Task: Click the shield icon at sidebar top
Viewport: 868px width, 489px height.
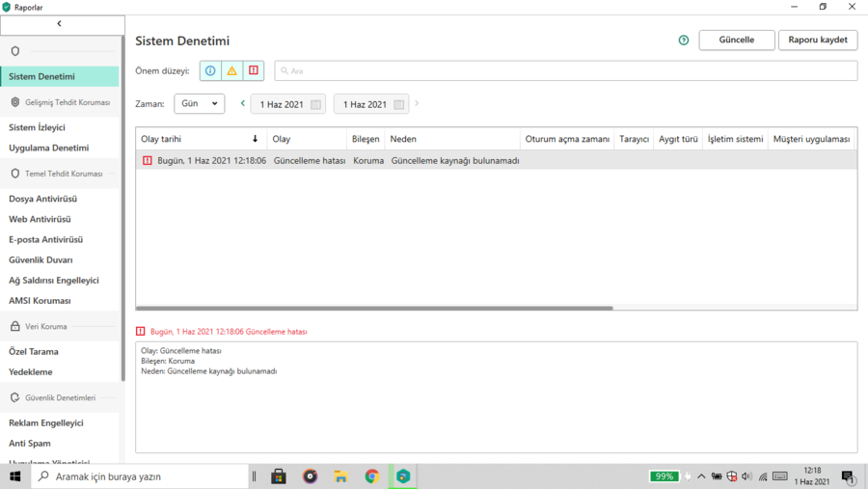Action: click(14, 51)
